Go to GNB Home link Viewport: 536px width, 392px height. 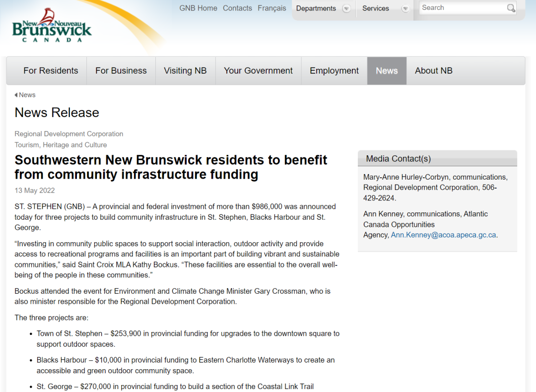198,8
